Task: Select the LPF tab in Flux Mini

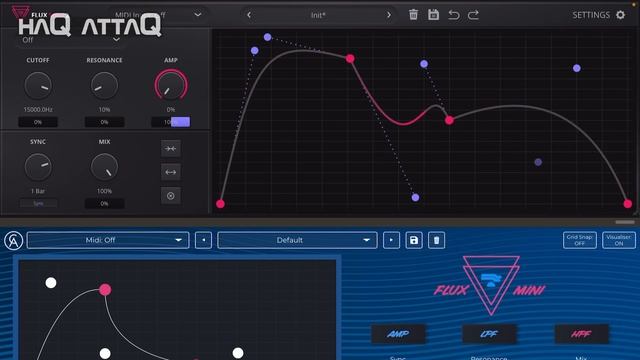Action: coord(489,334)
